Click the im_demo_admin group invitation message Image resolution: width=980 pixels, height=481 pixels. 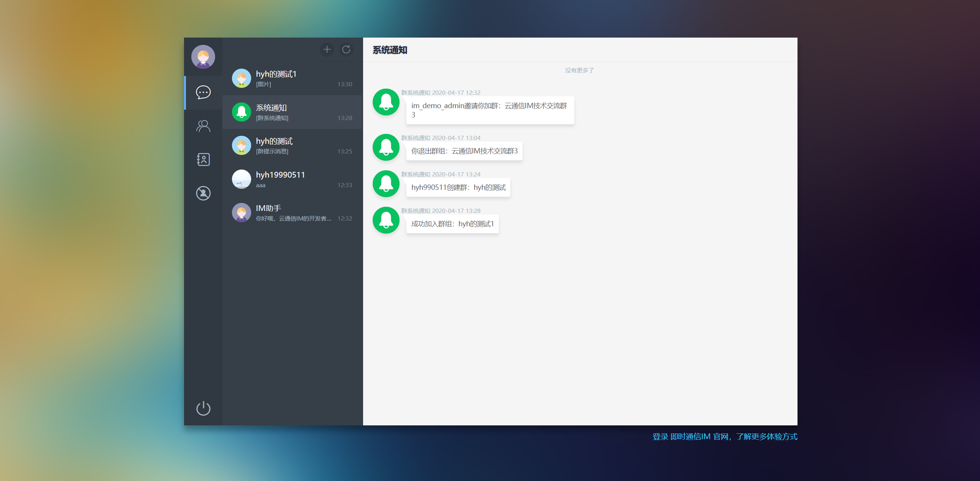coord(490,110)
